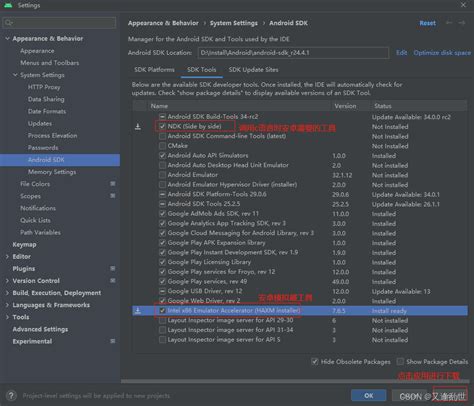Click the download icon beside Intel HAXM row
Screen dimensions: 474x406
point(138,311)
